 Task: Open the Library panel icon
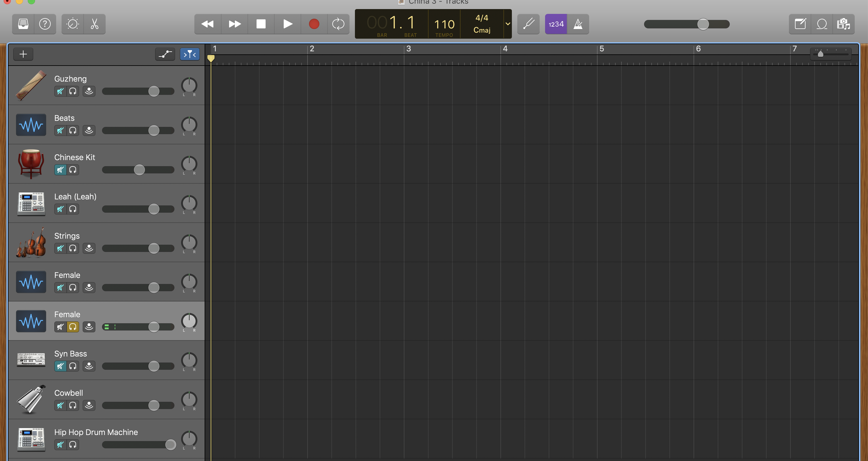23,24
